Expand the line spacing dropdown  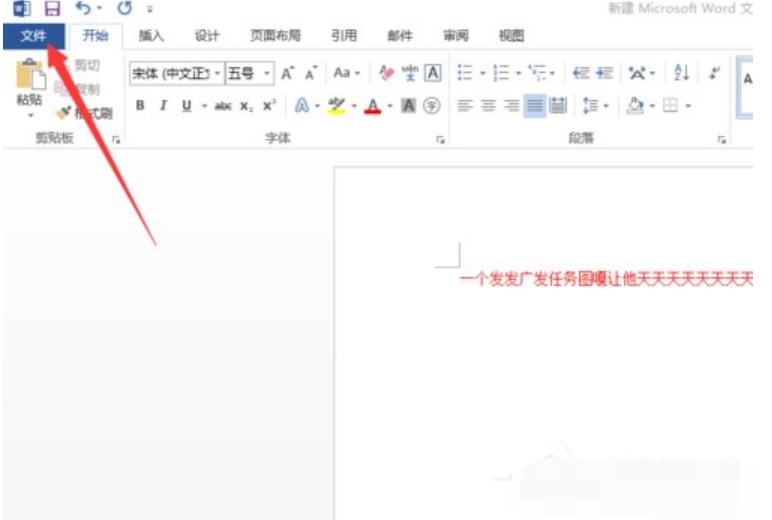pyautogui.click(x=604, y=106)
